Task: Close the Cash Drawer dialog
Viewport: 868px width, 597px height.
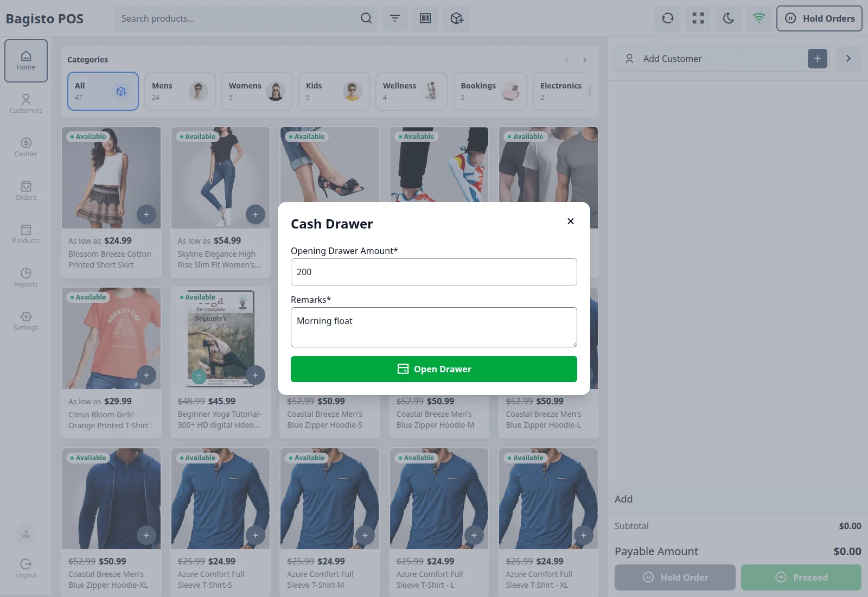Action: (x=571, y=221)
